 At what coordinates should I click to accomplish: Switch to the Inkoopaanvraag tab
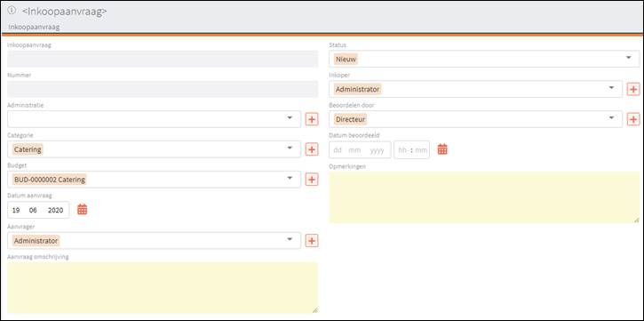coord(34,28)
